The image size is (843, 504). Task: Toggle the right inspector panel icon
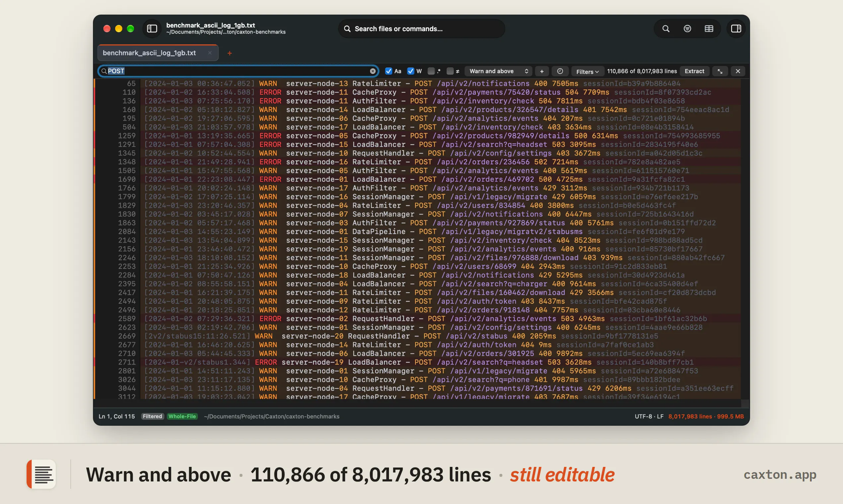(736, 29)
